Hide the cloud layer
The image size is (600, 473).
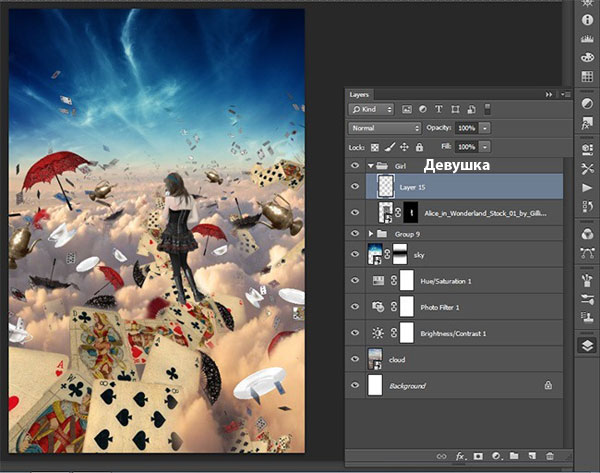pos(355,359)
